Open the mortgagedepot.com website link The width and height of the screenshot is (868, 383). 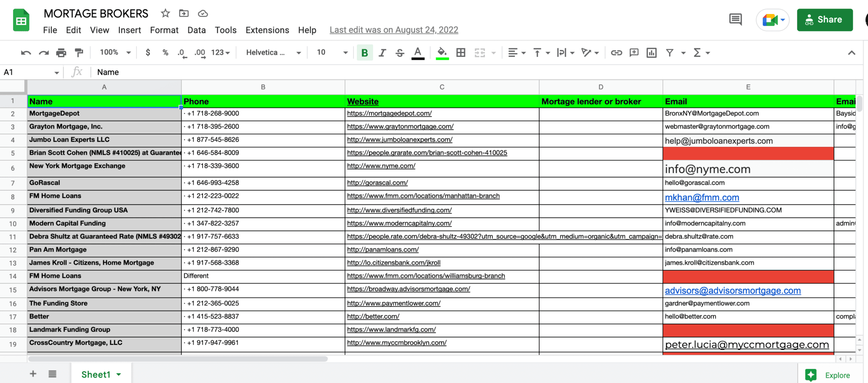389,114
